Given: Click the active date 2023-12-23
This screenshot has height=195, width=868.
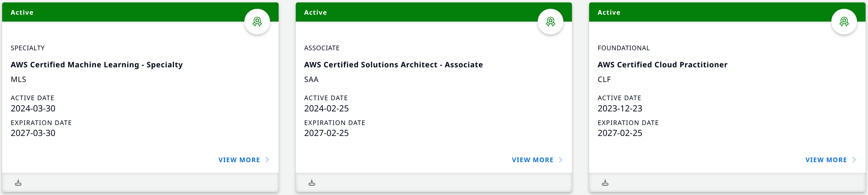Looking at the screenshot, I should (x=620, y=109).
